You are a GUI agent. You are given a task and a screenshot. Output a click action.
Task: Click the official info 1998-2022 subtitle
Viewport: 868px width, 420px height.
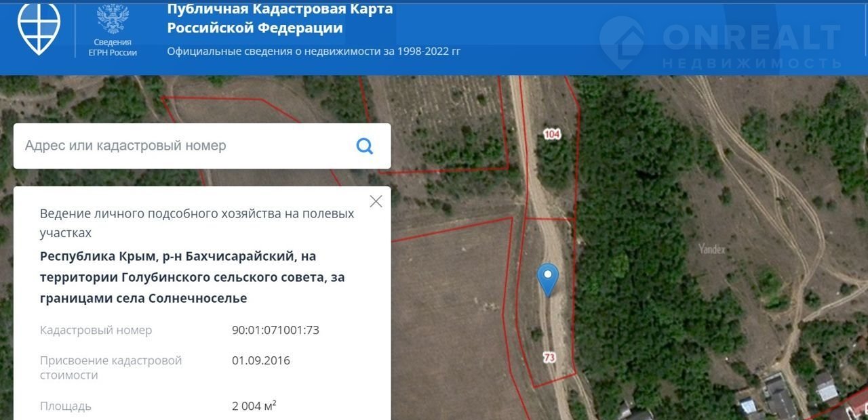pos(314,51)
